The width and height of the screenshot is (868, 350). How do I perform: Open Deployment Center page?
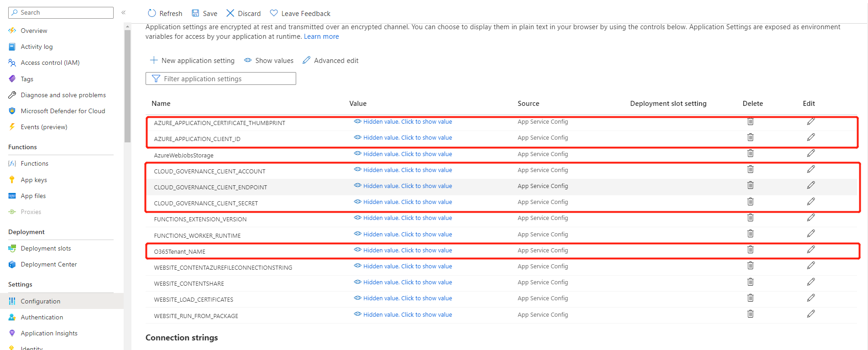click(48, 264)
